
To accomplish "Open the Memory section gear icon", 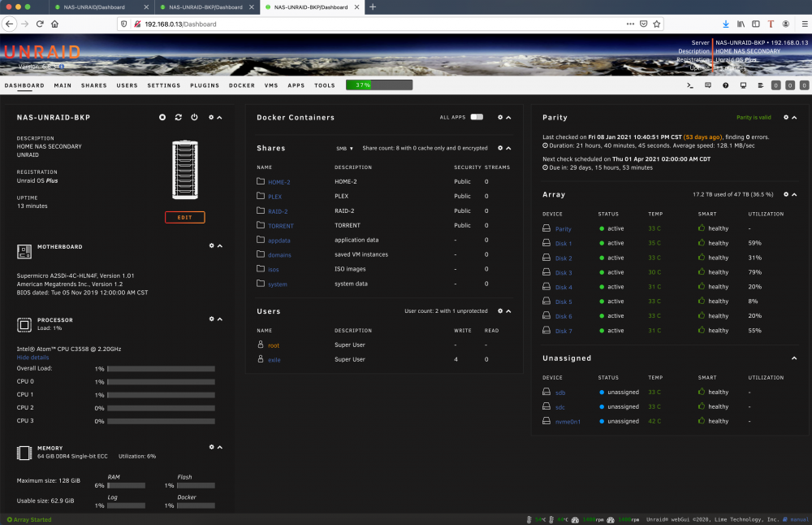I will tap(211, 447).
